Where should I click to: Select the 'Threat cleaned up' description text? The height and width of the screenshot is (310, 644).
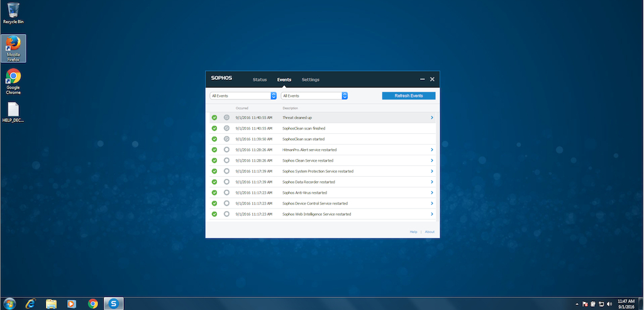(x=297, y=118)
